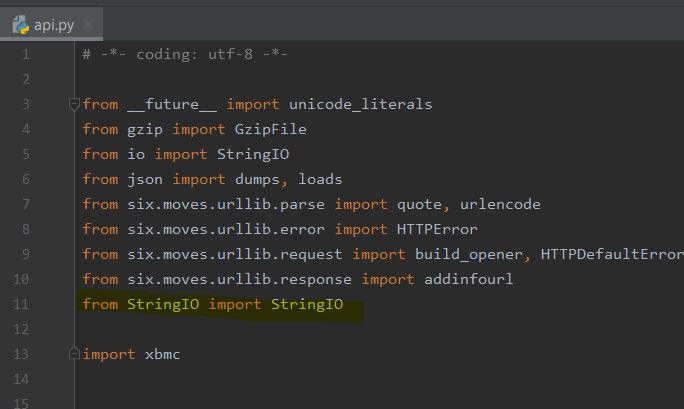
Task: Click addinfourl on line 10
Action: click(x=469, y=279)
